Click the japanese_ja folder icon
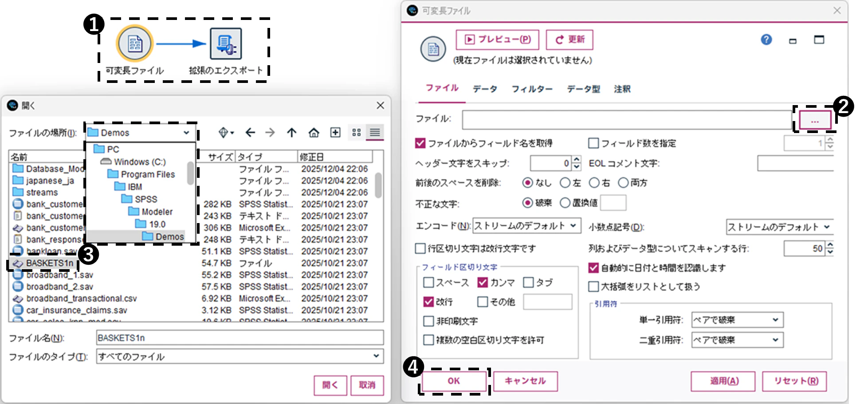Screen dimensions: 868x404 coord(18,180)
